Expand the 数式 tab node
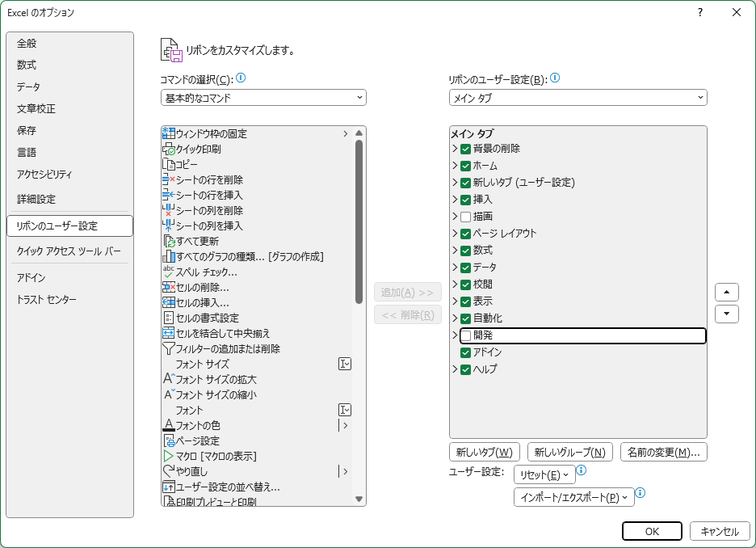Viewport: 756px width, 548px height. (x=455, y=251)
